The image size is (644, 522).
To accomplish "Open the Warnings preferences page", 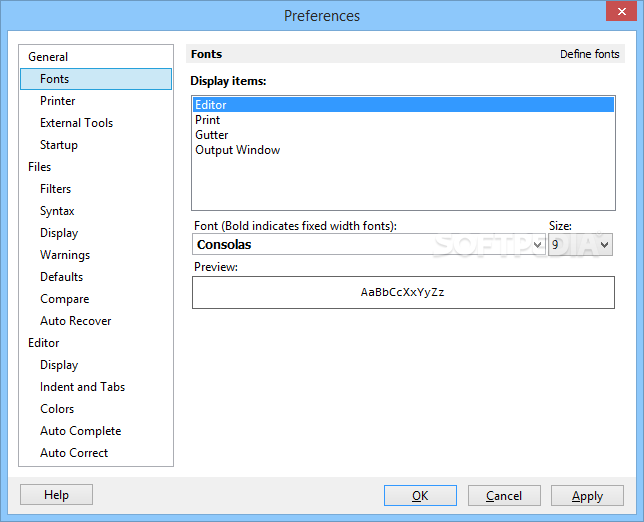I will coord(65,255).
